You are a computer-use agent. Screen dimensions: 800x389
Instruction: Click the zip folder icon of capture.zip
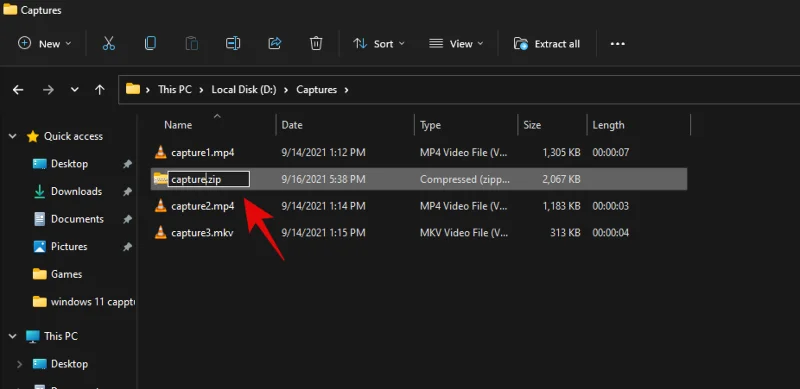click(160, 179)
